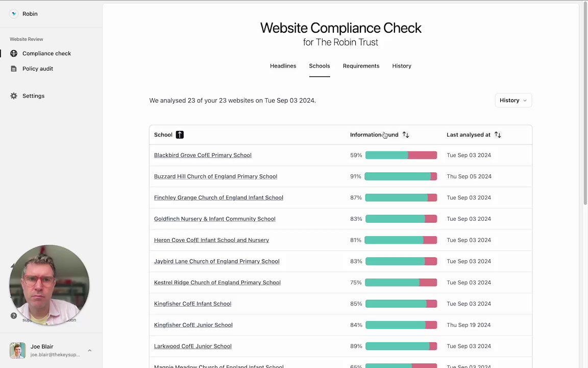Screen dimensions: 588x368
Task: Open the Requirements tab
Action: pos(361,66)
